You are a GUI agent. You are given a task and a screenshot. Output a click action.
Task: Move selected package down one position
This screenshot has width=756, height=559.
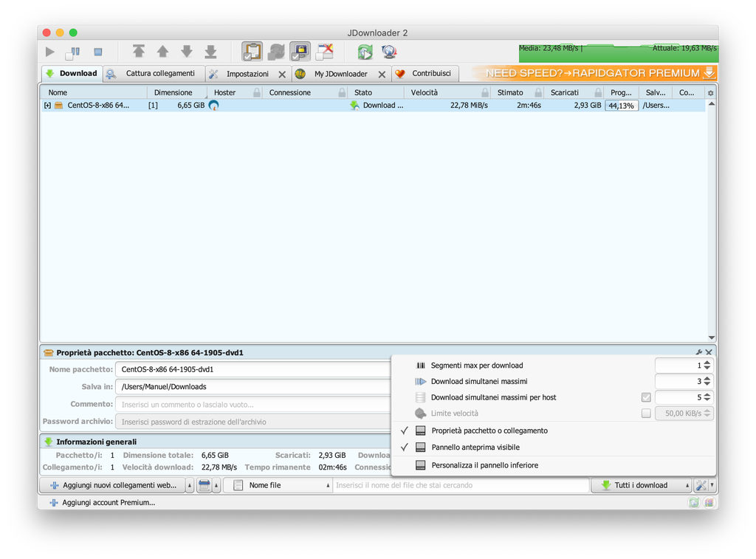[x=187, y=52]
